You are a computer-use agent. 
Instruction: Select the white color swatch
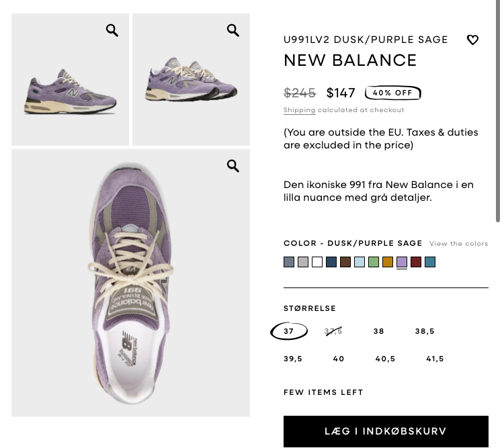coord(317,262)
